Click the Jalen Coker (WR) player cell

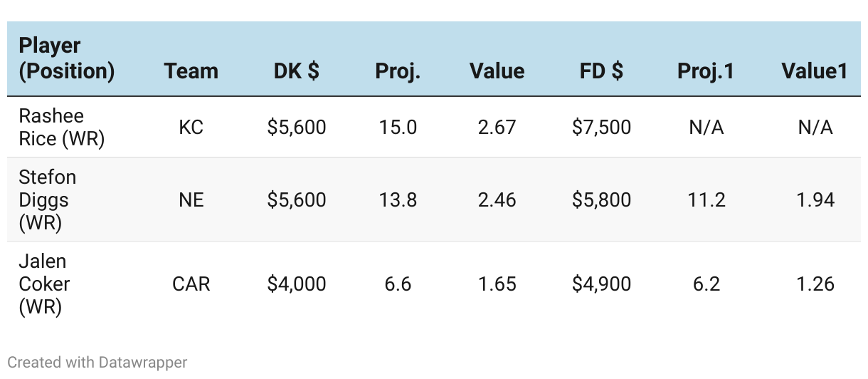click(x=44, y=284)
